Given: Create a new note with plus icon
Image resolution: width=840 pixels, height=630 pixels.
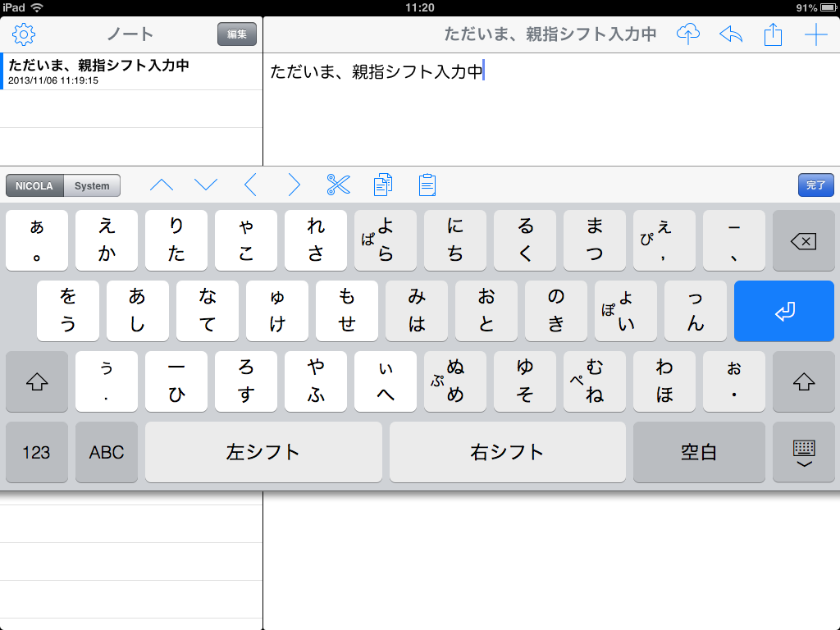Looking at the screenshot, I should [x=816, y=34].
